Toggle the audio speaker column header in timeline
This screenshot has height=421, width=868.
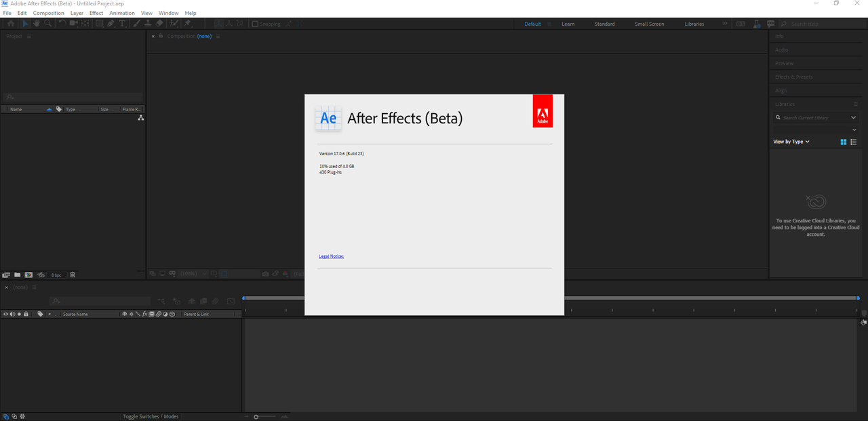pyautogui.click(x=12, y=314)
